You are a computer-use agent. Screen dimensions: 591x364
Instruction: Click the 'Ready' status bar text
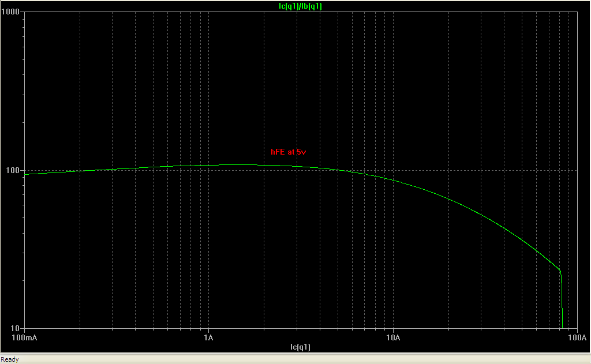point(10,359)
